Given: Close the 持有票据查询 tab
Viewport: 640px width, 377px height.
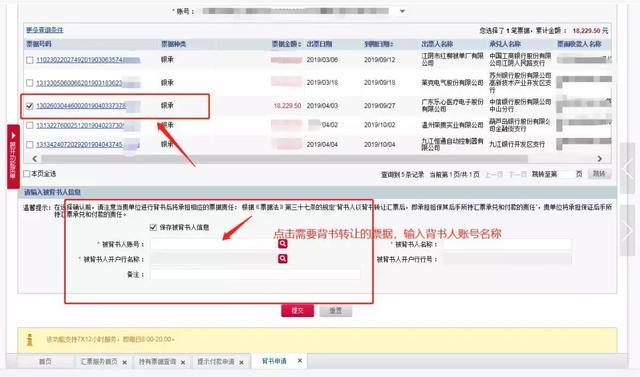Looking at the screenshot, I should [x=183, y=362].
